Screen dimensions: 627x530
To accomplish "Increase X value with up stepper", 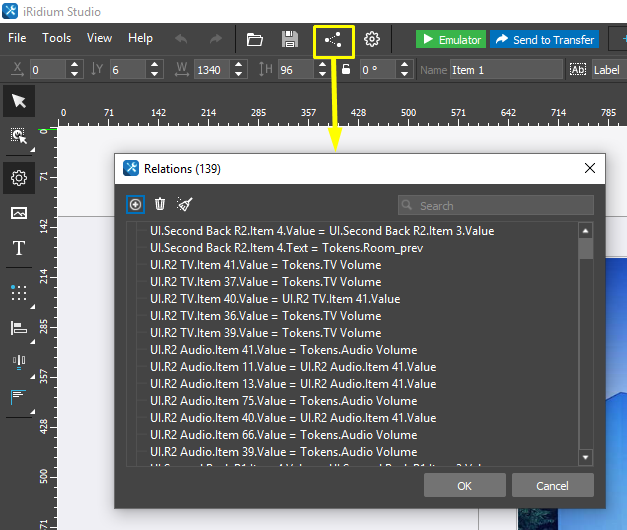I will (74, 65).
